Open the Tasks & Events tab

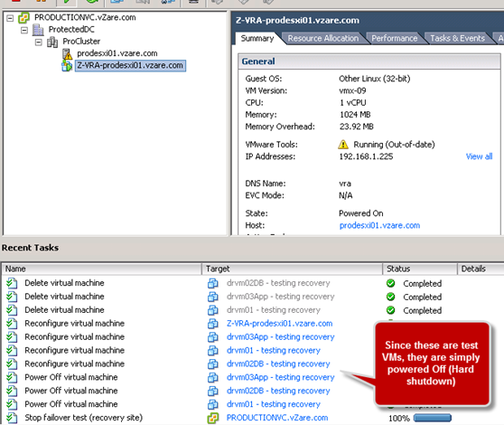[457, 38]
